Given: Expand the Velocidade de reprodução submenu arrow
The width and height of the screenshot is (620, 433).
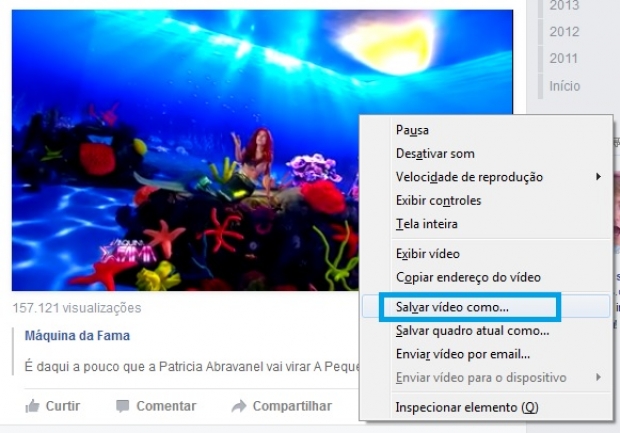Looking at the screenshot, I should (599, 177).
